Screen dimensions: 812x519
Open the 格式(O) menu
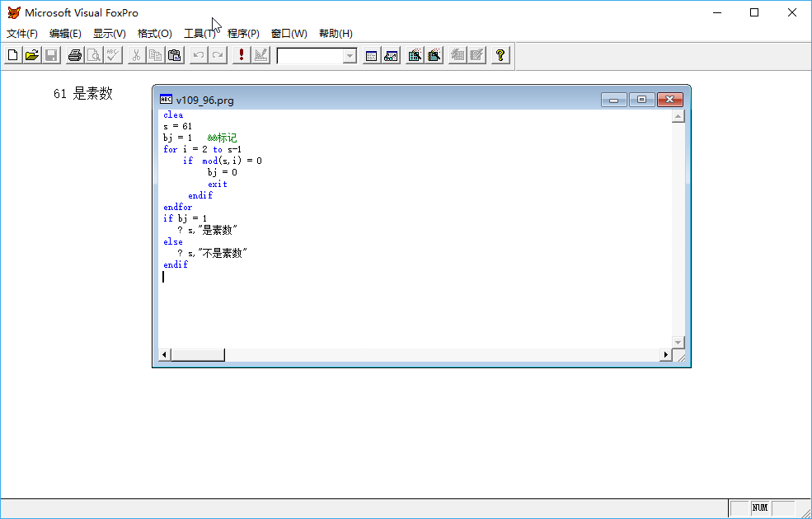coord(154,34)
